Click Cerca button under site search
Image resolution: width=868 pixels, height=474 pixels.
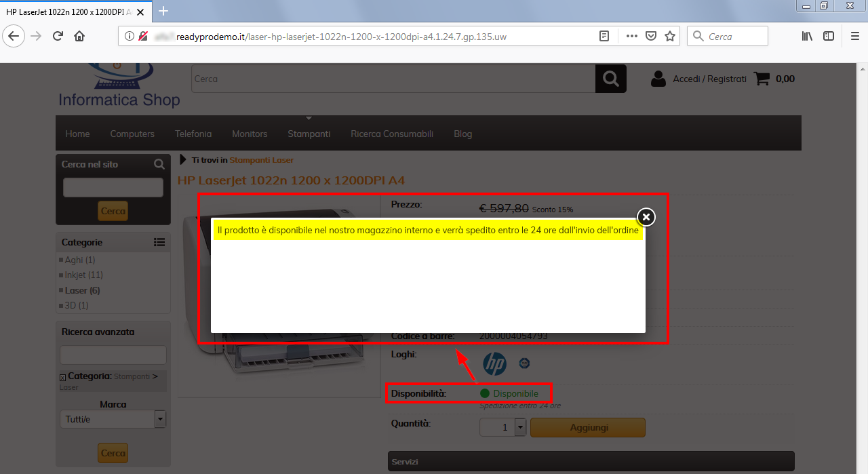click(x=113, y=211)
